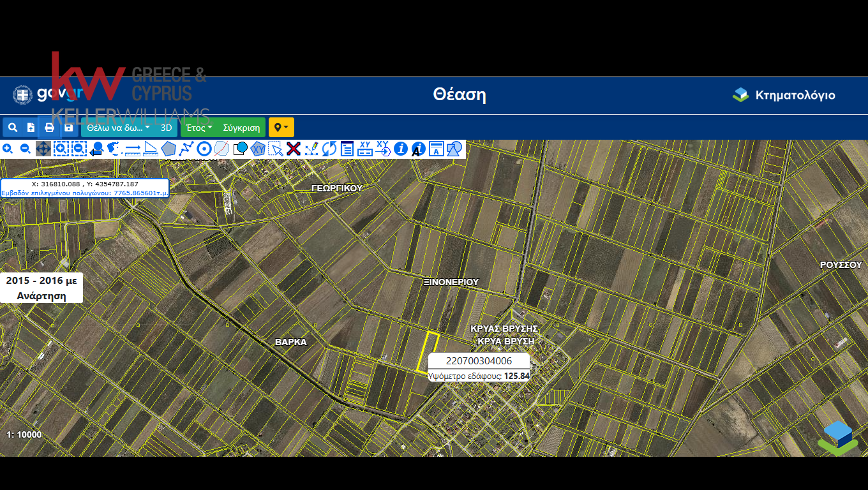The height and width of the screenshot is (490, 868).
Task: Click the search magnifier button
Action: 13,128
